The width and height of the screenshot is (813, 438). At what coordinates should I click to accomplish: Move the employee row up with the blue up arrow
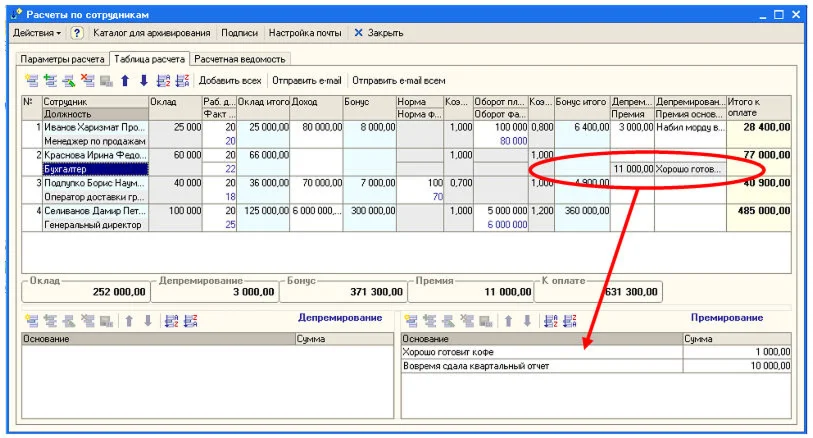click(125, 80)
